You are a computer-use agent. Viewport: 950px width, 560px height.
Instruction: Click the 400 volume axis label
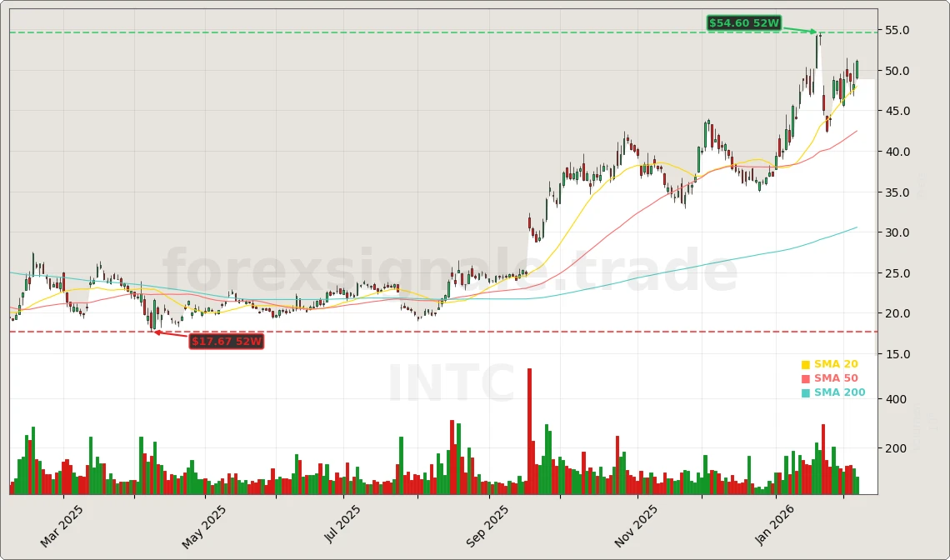coord(895,400)
